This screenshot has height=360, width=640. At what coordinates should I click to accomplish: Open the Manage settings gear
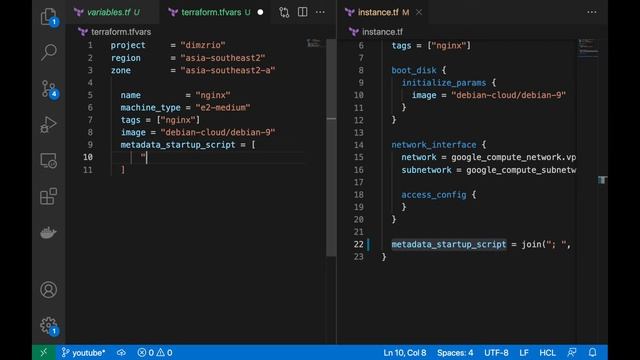point(49,326)
